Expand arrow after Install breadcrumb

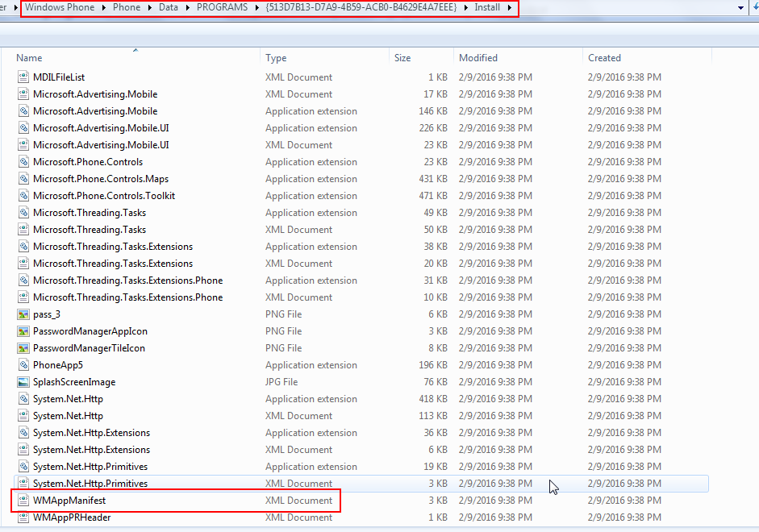(x=510, y=7)
